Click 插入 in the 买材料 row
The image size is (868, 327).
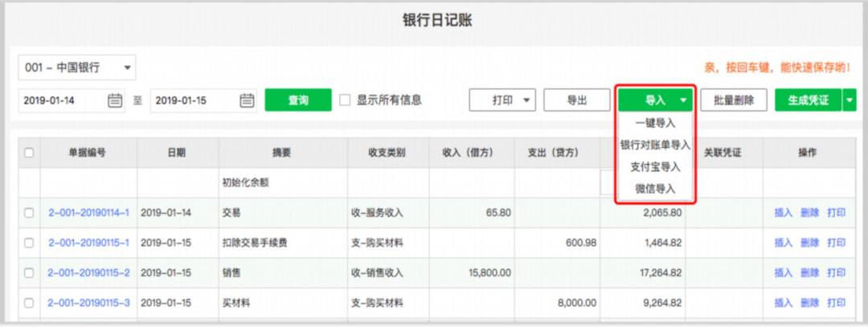784,303
